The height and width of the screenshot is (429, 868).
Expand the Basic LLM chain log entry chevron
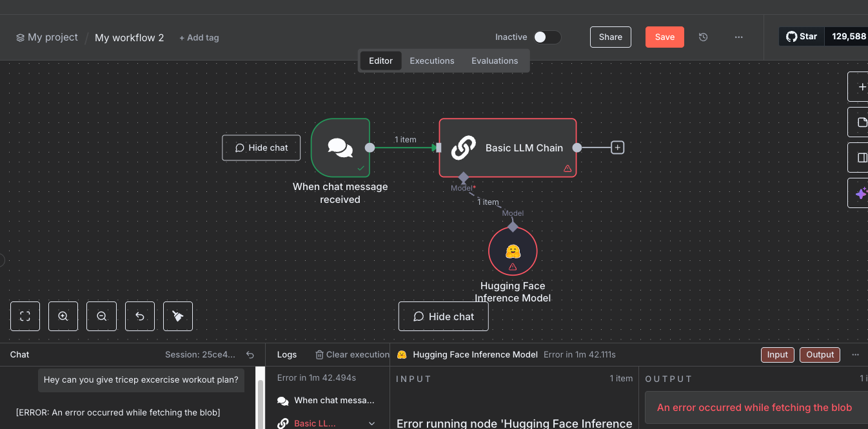371,423
